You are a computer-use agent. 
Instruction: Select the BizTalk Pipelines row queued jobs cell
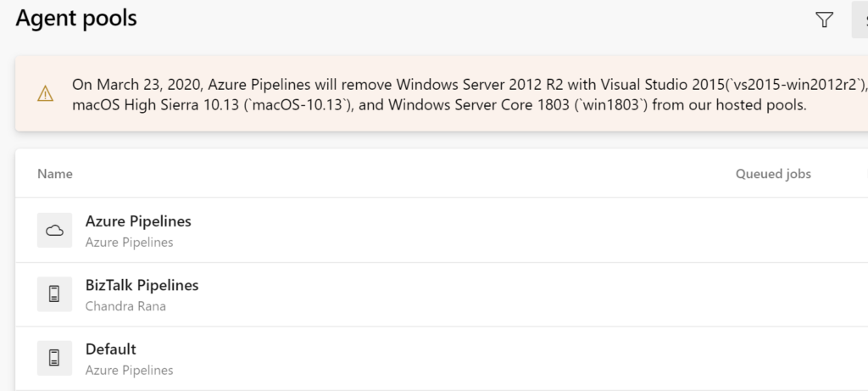pos(773,294)
